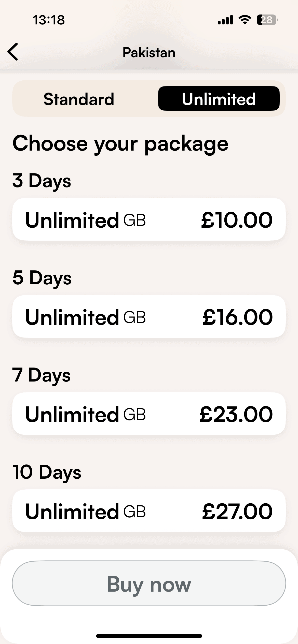The image size is (298, 644).
Task: Click the 7 Days section heading
Action: point(41,375)
